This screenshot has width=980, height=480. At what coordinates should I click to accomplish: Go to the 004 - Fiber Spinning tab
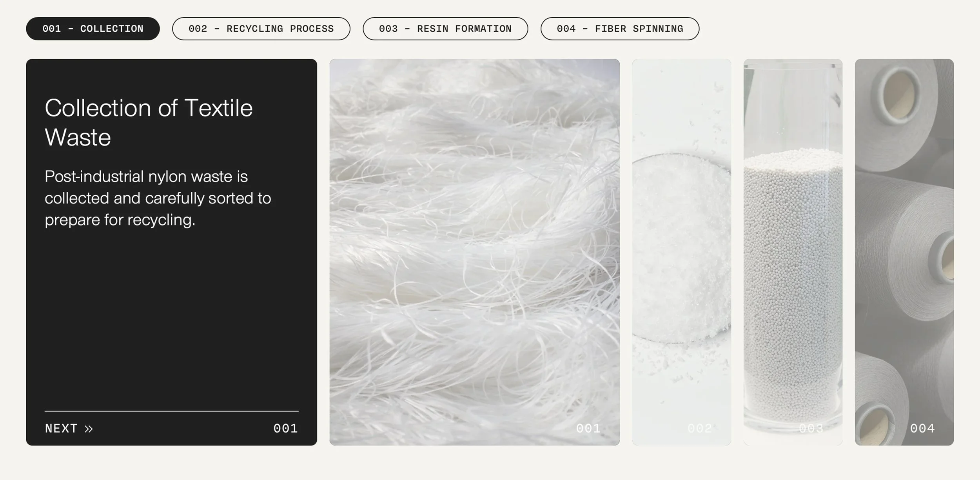coord(620,29)
